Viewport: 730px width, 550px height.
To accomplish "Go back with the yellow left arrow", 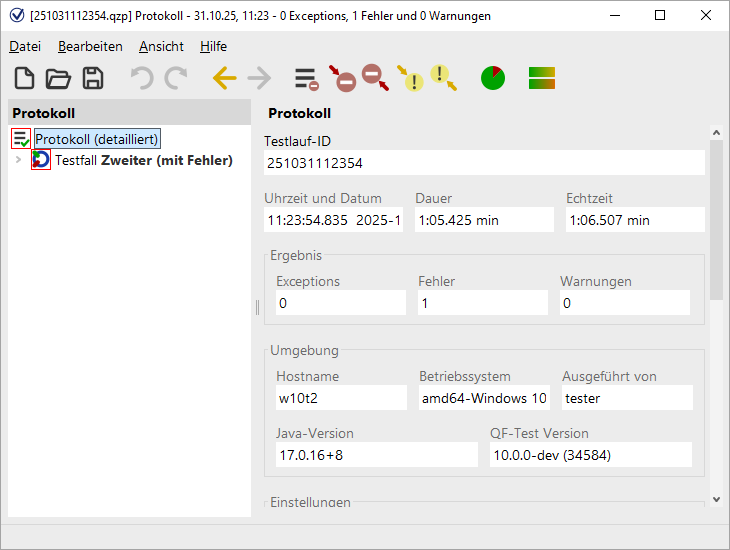I will point(224,79).
